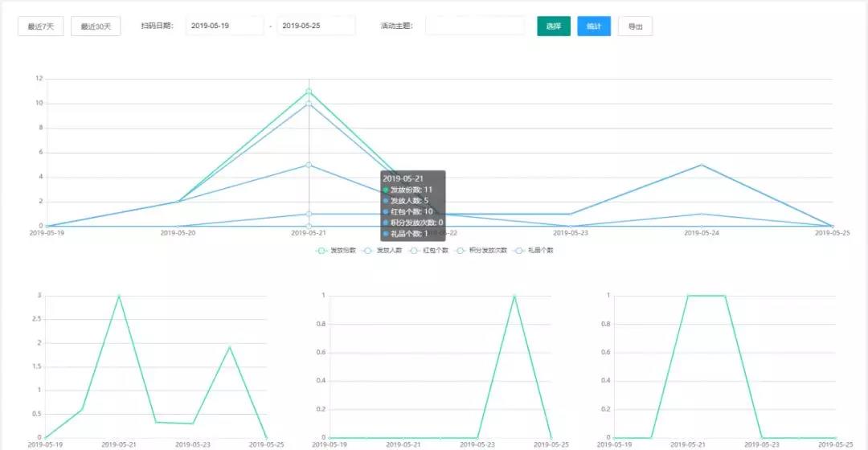Click the 2019-05-21 data point at value 10
The width and height of the screenshot is (868, 450).
pos(309,104)
